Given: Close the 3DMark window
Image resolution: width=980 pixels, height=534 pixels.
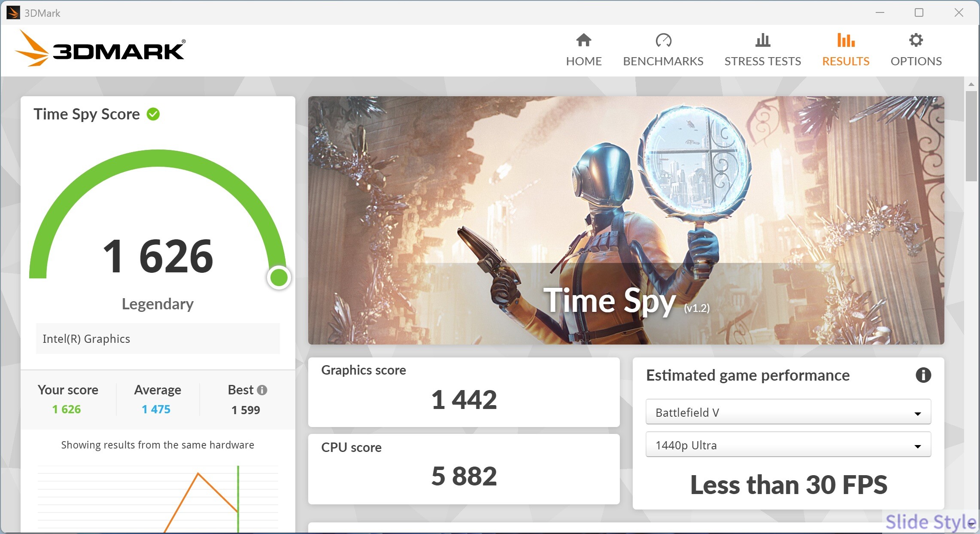Looking at the screenshot, I should click(x=959, y=13).
